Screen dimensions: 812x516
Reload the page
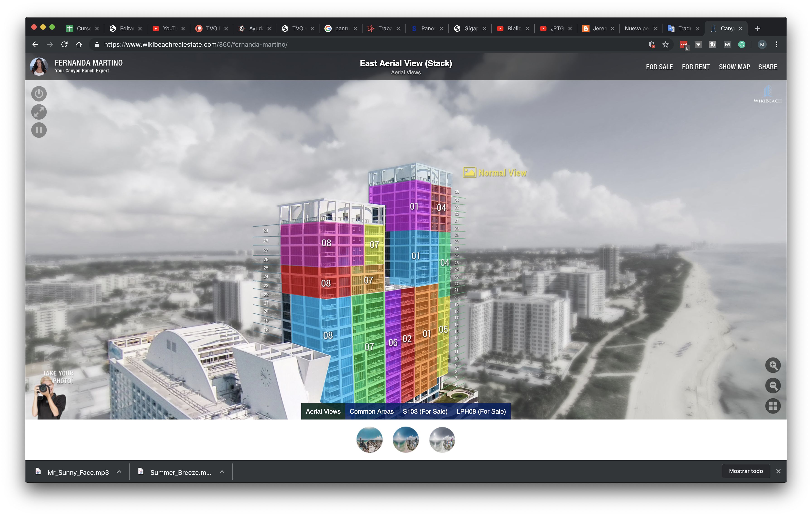pos(64,44)
